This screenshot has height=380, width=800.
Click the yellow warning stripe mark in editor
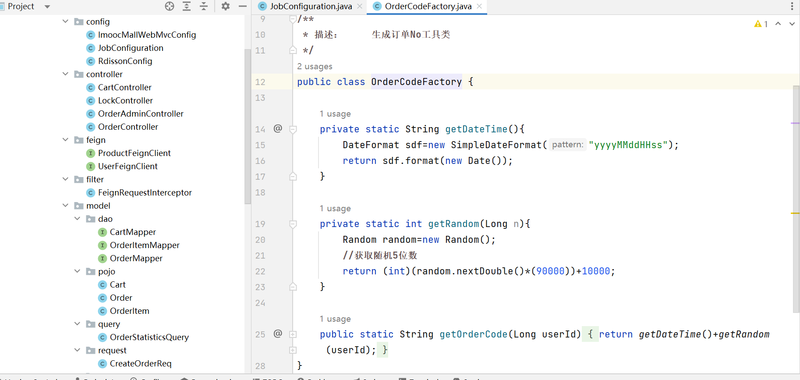tap(795, 212)
